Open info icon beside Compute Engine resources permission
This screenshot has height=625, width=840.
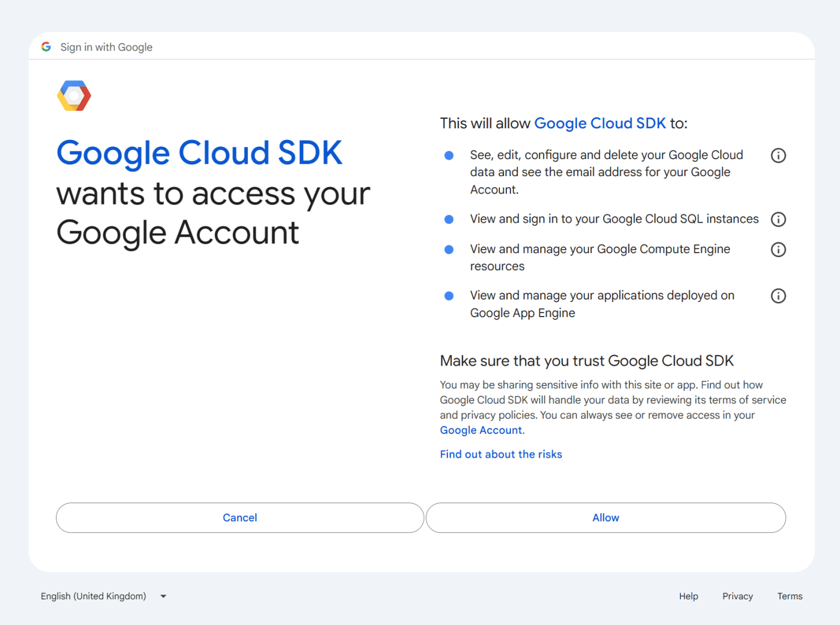(778, 250)
